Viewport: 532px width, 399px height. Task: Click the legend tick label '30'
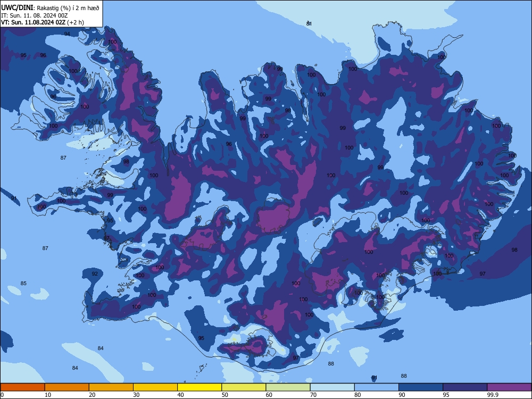point(136,395)
